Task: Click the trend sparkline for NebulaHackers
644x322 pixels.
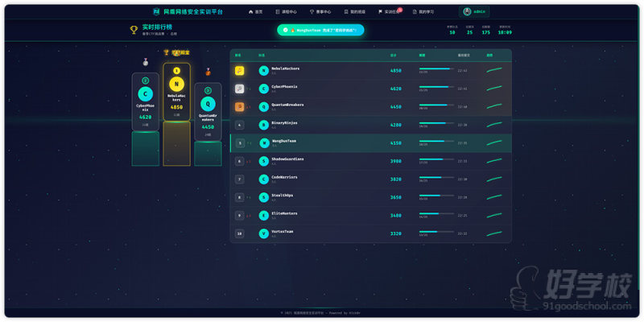Action: 494,70
